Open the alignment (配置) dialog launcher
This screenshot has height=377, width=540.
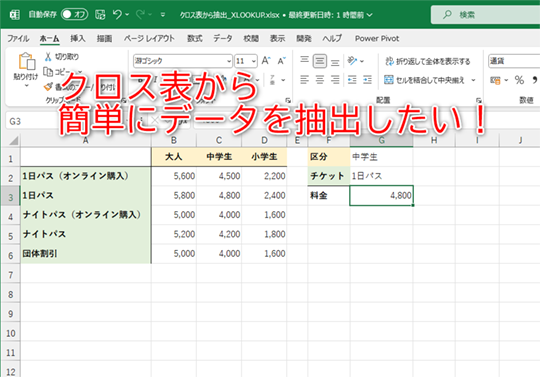478,100
